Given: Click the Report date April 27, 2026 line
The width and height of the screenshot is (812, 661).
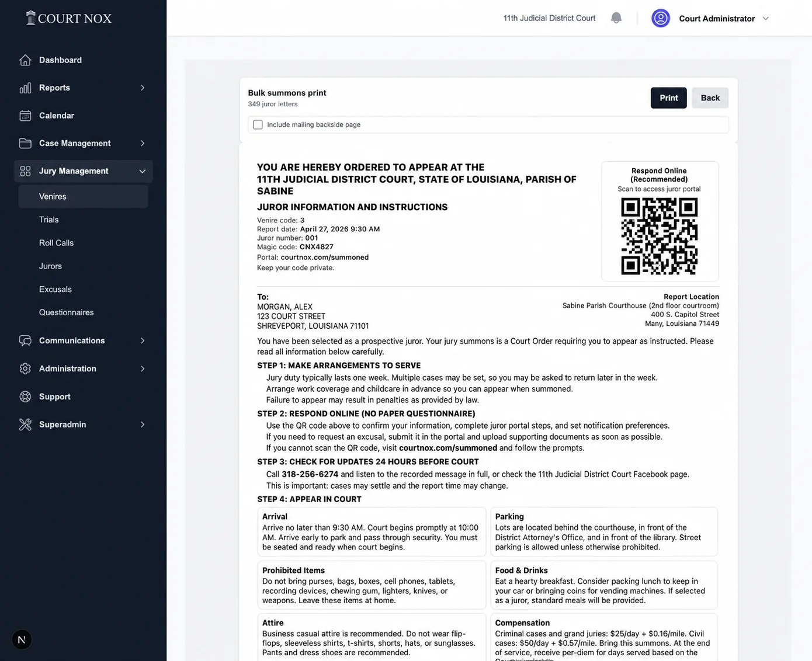Looking at the screenshot, I should [318, 229].
